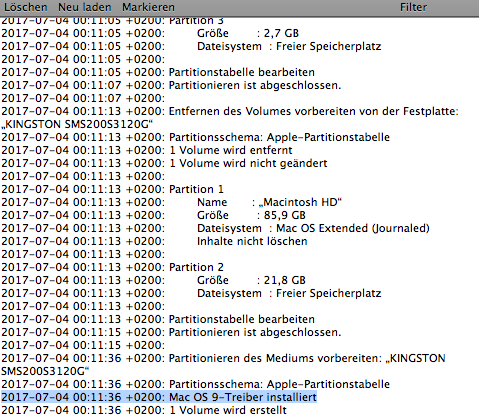Select the 'Partition 2' log line

[x=113, y=267]
